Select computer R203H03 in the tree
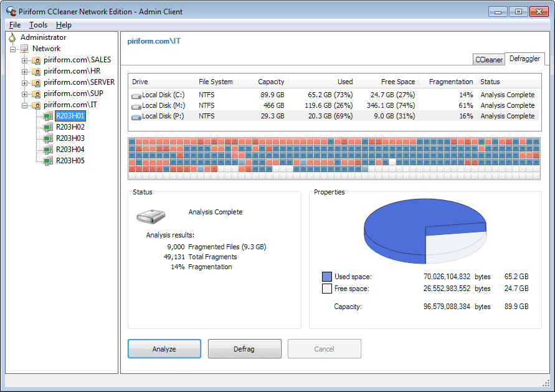Viewport: 555px width, 392px height. point(70,138)
